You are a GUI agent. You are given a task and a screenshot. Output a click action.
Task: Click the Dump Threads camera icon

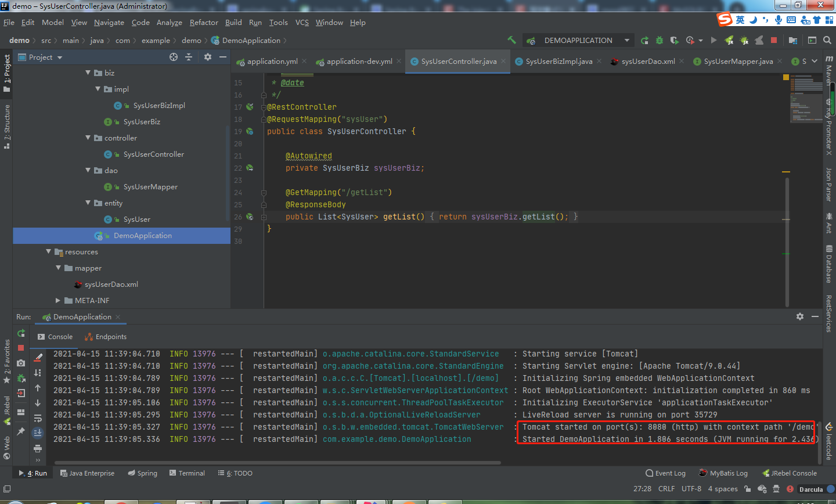pos(21,363)
